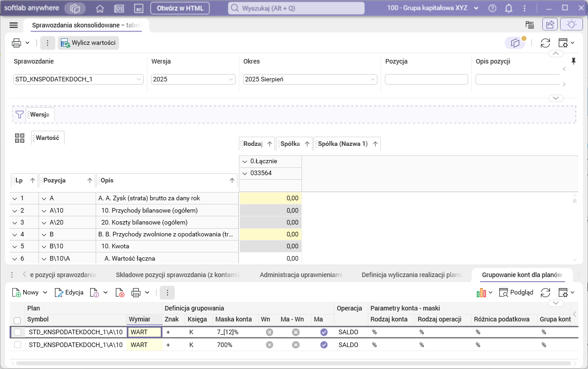
Task: Switch to Administracja uprawnieniami tab
Action: 301,275
